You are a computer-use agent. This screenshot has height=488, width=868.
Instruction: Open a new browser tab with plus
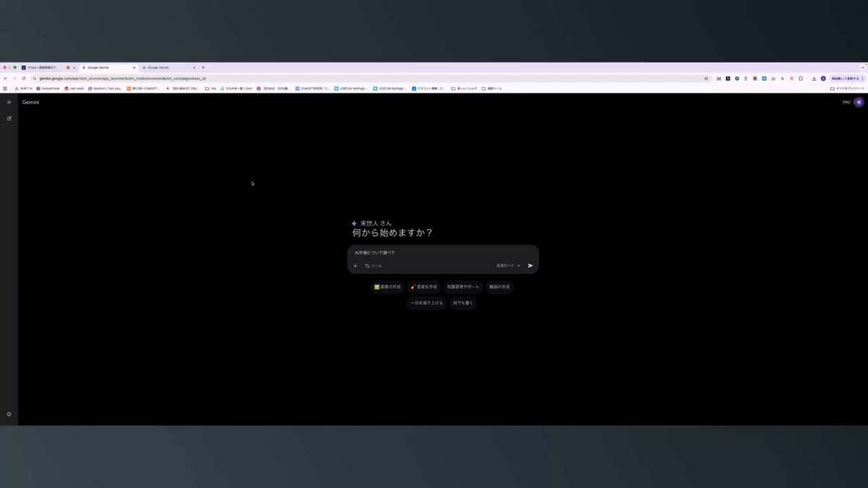click(203, 67)
